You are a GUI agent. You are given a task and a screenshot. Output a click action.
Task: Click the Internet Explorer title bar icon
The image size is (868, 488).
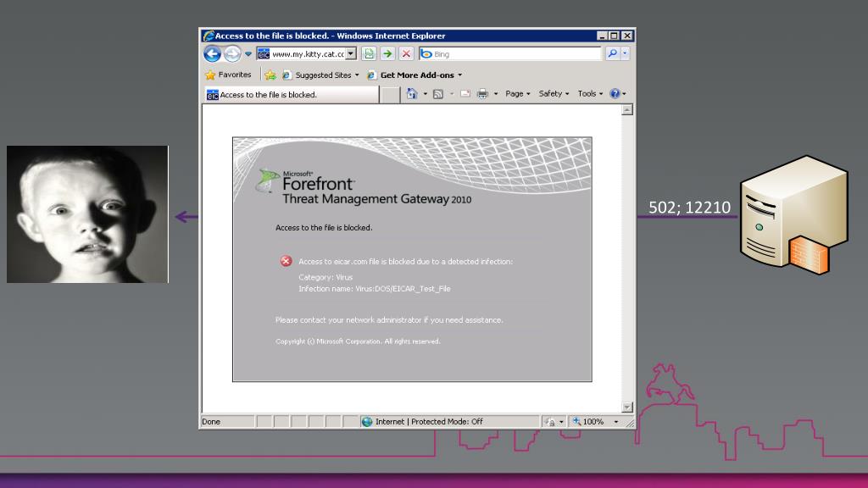[209, 36]
